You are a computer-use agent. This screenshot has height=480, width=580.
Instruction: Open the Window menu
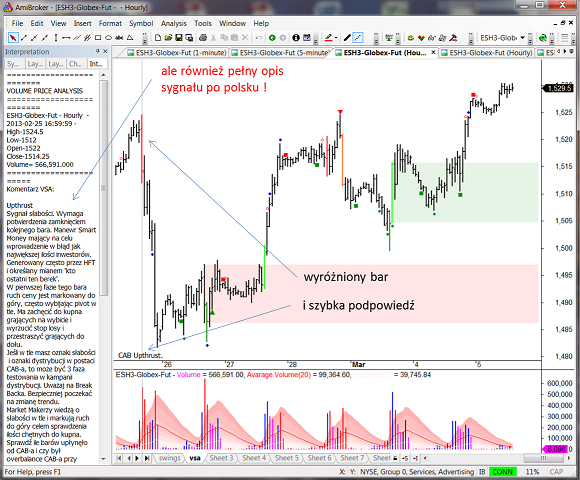click(232, 23)
